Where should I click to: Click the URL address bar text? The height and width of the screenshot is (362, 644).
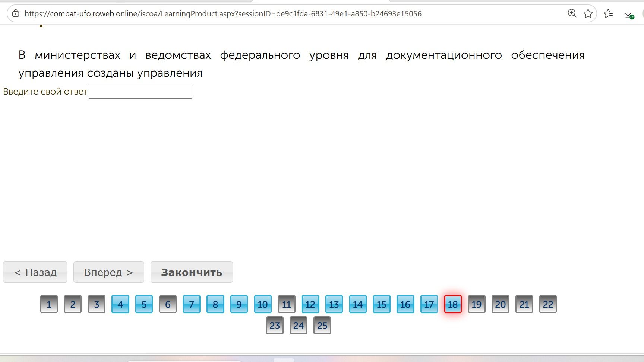223,14
